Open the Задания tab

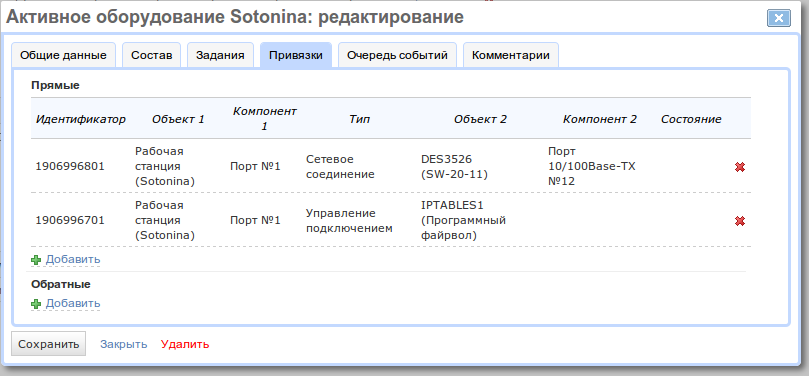pos(220,55)
